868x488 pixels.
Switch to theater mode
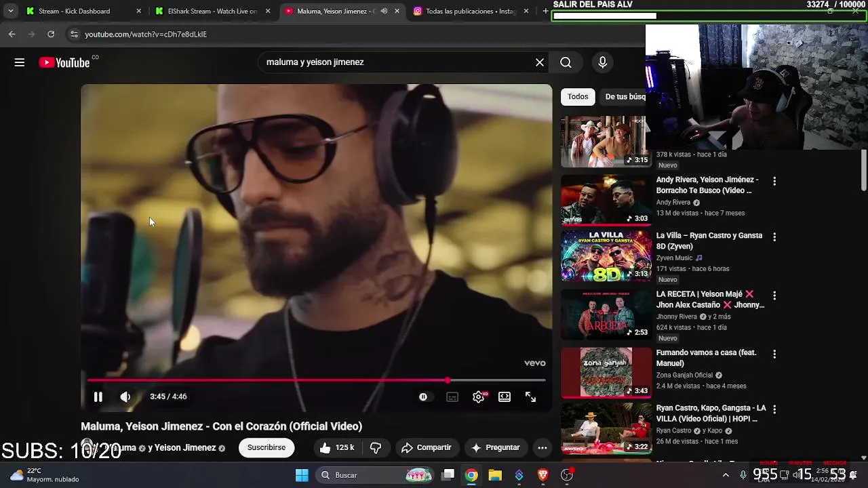click(505, 397)
